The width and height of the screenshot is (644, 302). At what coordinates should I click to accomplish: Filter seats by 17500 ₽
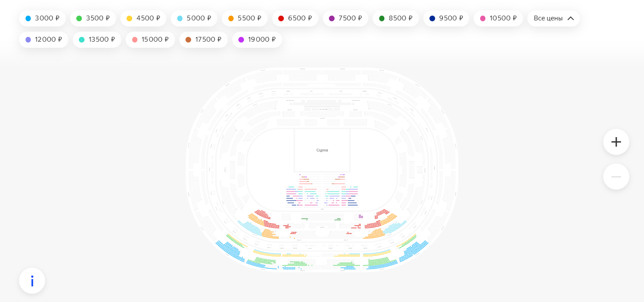[x=204, y=39]
